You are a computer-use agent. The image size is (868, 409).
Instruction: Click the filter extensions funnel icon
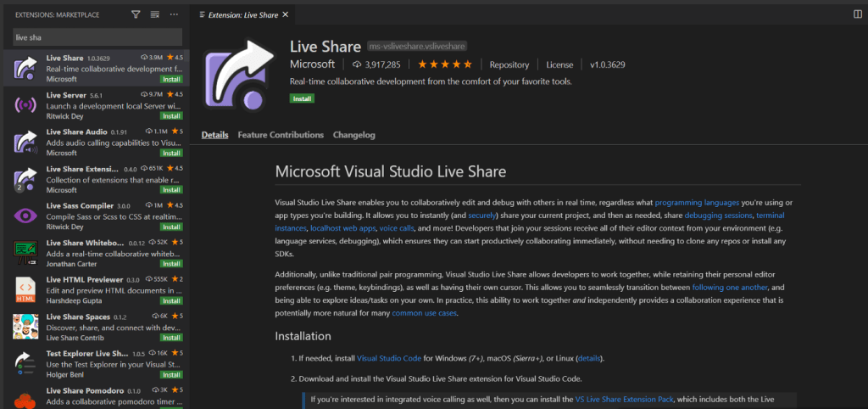click(136, 14)
